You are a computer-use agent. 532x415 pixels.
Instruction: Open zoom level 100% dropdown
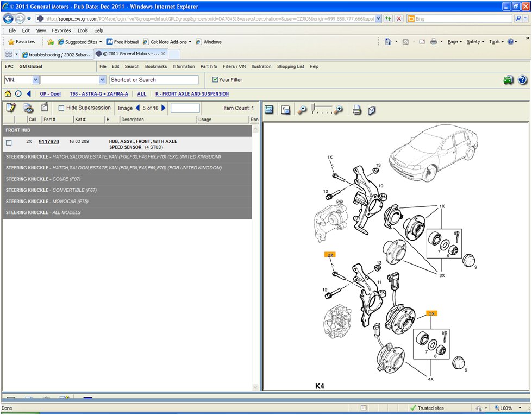pos(520,408)
